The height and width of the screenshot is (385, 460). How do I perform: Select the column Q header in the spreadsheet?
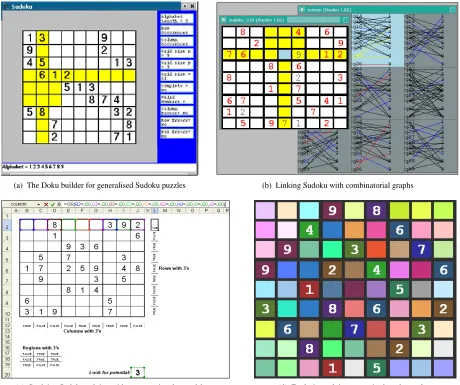click(x=218, y=211)
